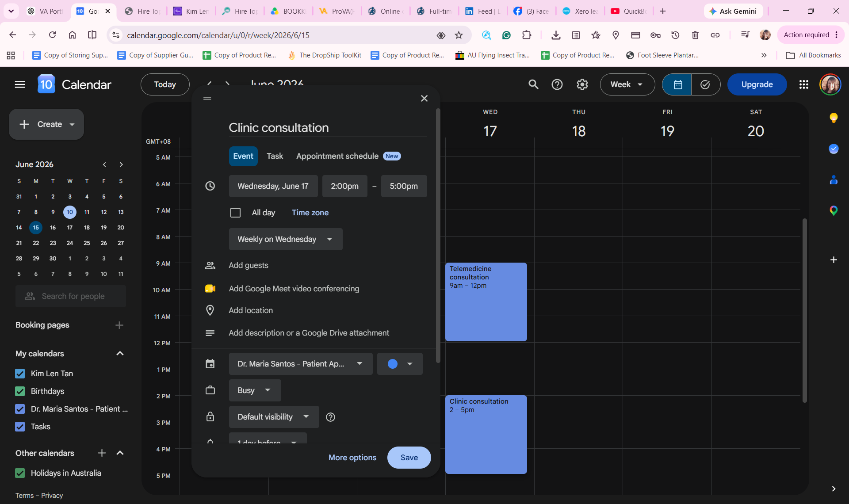The height and width of the screenshot is (504, 849).
Task: Switch to the LinkedIn Feed browser tab
Action: tap(483, 11)
